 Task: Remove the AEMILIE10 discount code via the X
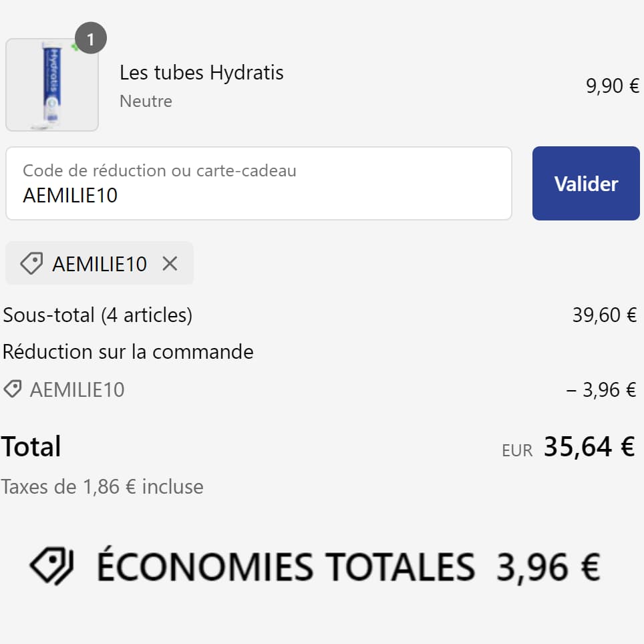click(x=170, y=263)
